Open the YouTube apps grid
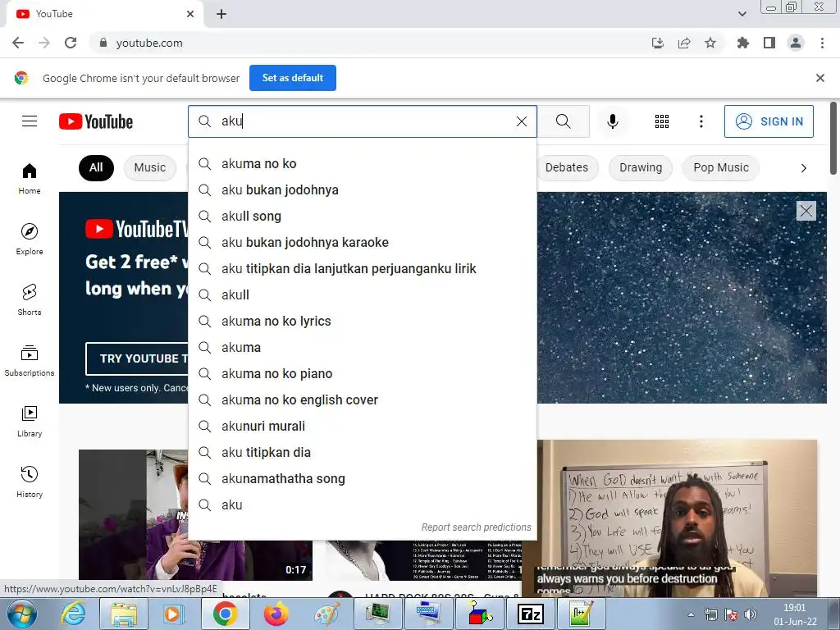The height and width of the screenshot is (630, 840). tap(662, 121)
